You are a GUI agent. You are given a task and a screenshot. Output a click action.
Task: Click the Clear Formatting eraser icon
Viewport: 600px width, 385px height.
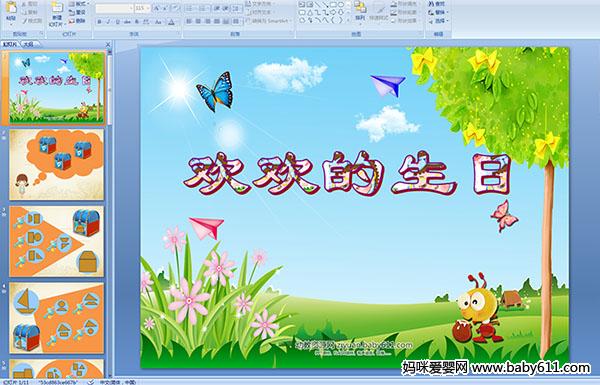point(176,8)
